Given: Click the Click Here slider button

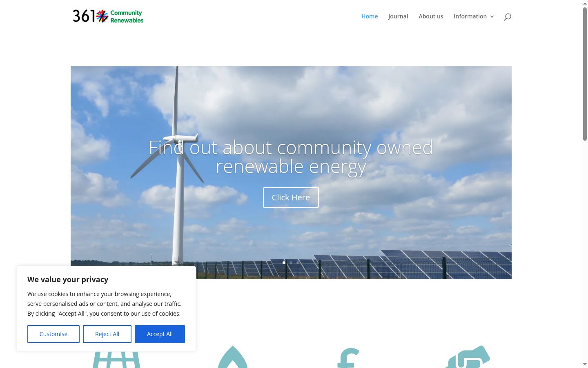Looking at the screenshot, I should coord(291,197).
